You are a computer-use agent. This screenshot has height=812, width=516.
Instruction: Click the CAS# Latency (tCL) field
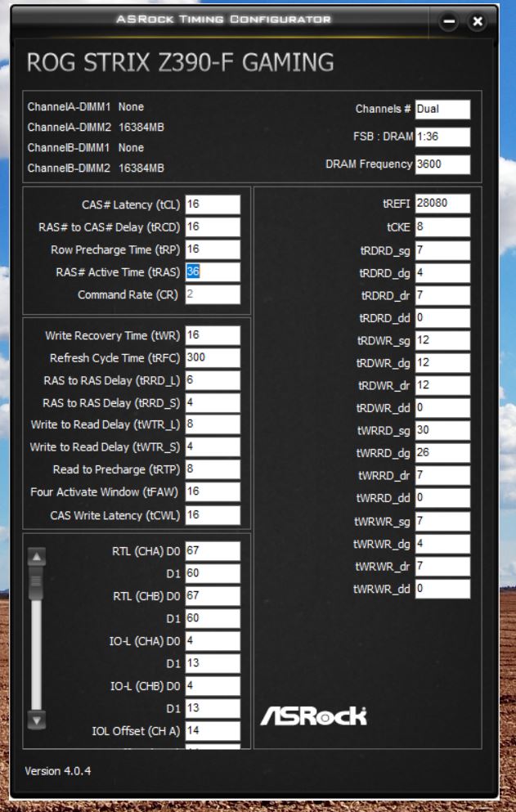[213, 204]
